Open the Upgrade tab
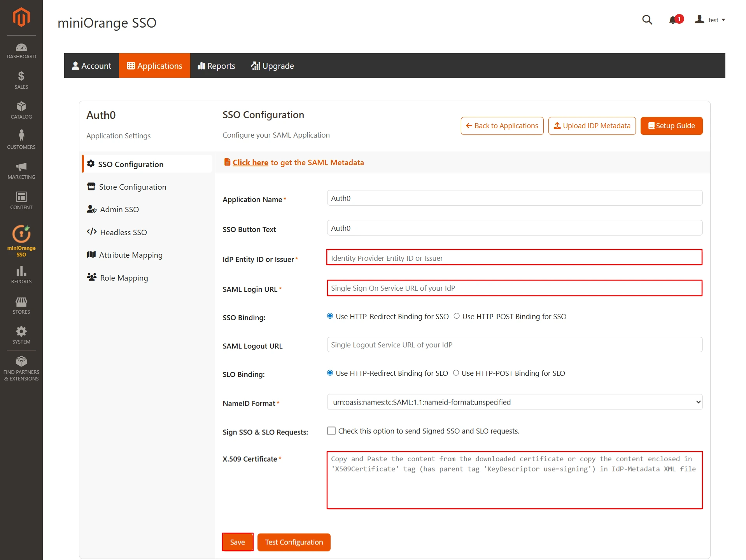This screenshot has width=746, height=560. click(272, 65)
